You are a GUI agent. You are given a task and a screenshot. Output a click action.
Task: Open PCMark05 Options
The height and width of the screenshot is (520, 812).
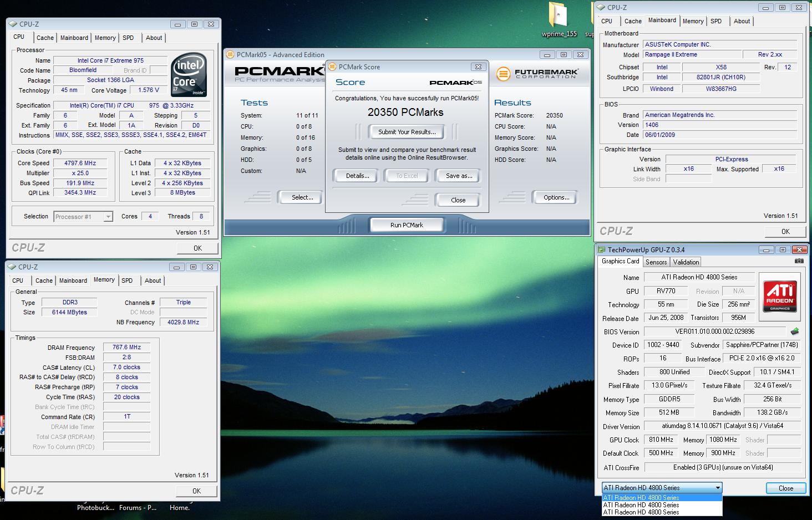pyautogui.click(x=556, y=197)
